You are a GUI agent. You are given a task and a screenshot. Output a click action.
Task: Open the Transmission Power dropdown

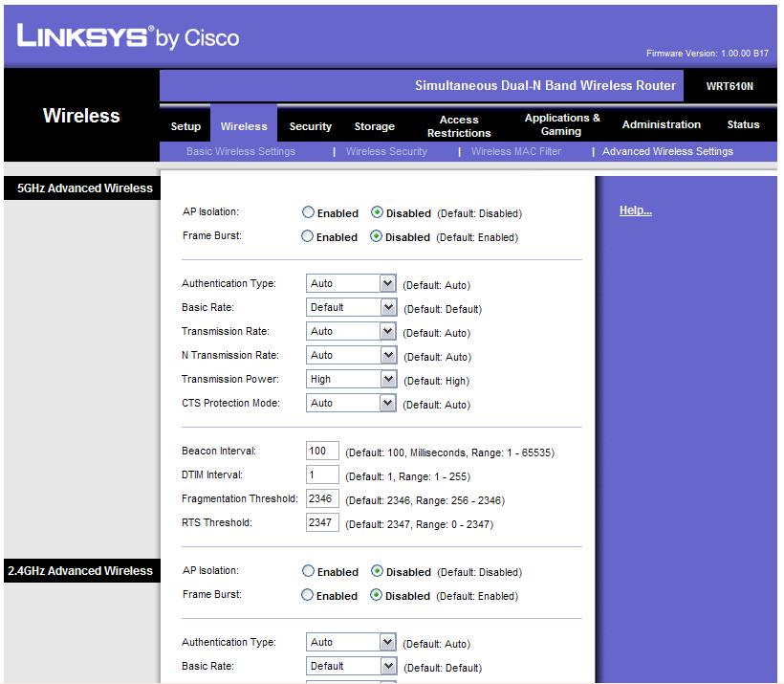coord(351,379)
